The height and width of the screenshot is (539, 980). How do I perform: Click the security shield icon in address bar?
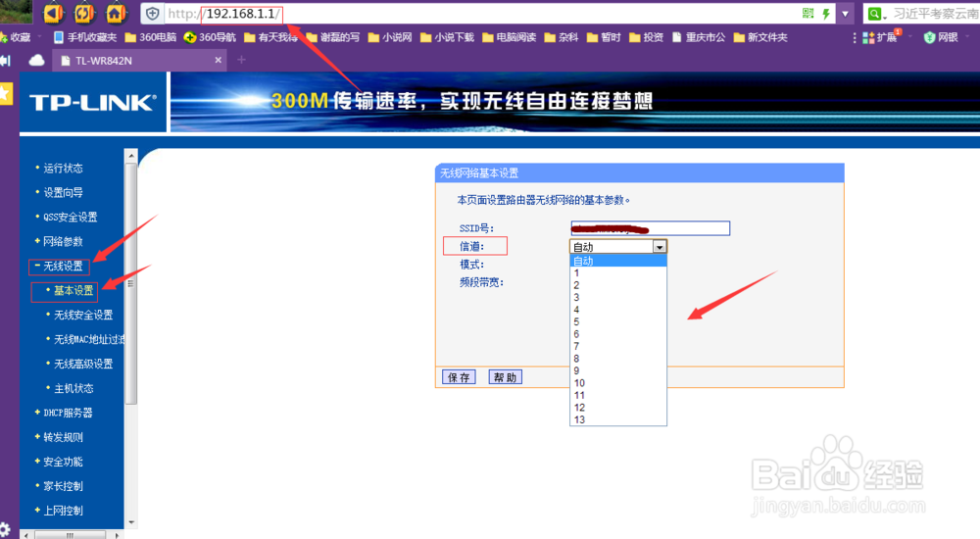point(153,14)
